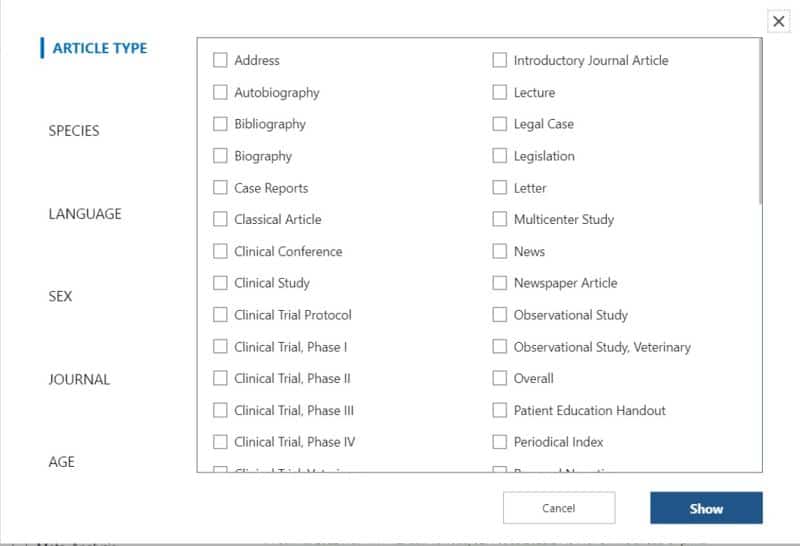Check the Autobiography option
800x546 pixels.
[x=220, y=92]
